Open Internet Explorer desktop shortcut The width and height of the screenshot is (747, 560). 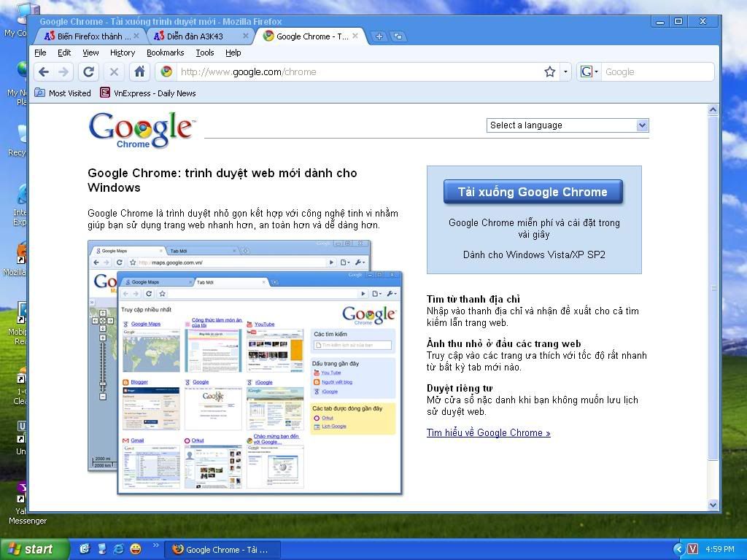[x=21, y=205]
